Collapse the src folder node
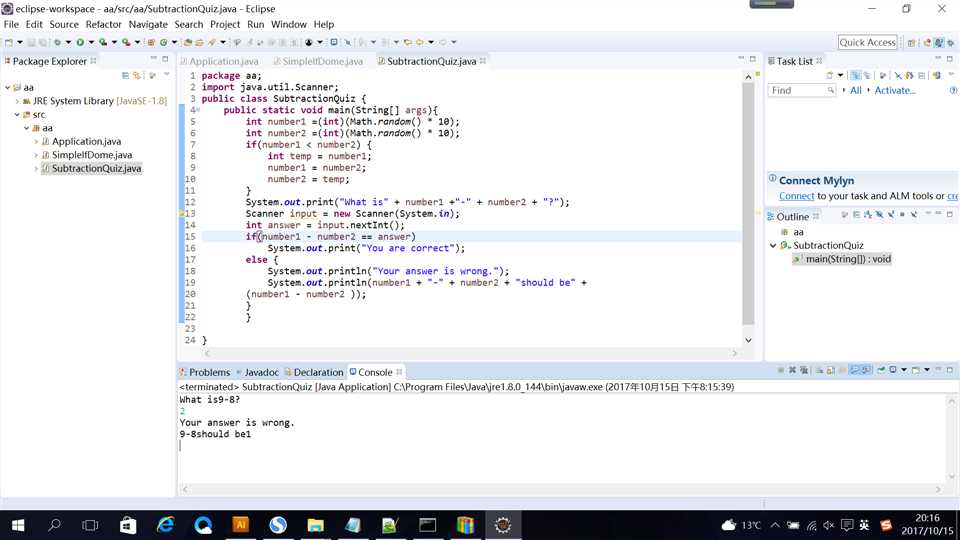This screenshot has width=960, height=540. 17,114
